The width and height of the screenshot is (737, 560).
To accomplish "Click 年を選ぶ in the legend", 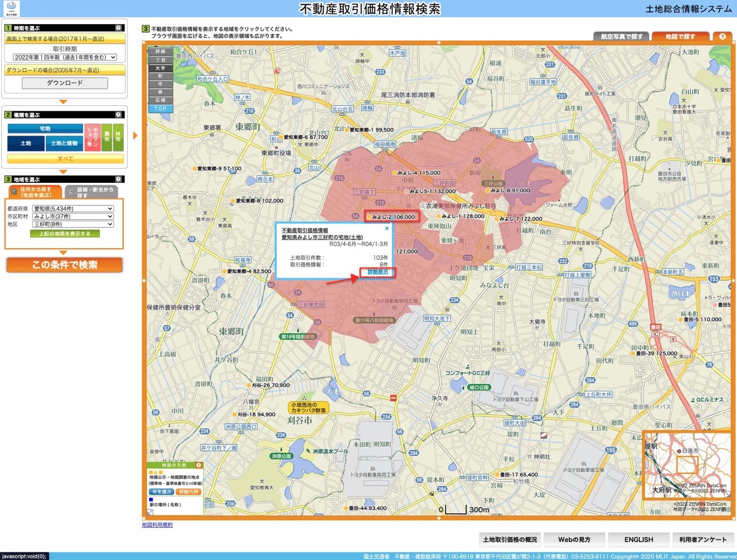I will 162,492.
